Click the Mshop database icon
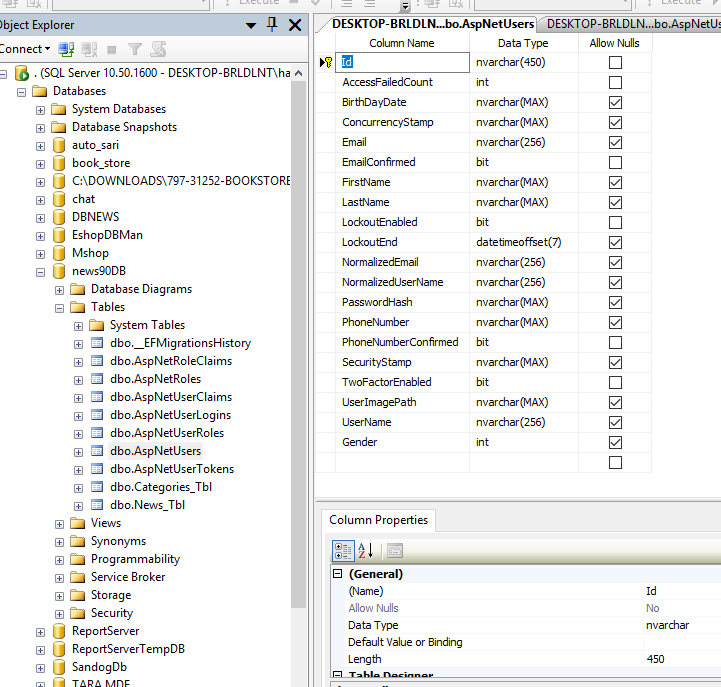721x687 pixels. pos(59,253)
